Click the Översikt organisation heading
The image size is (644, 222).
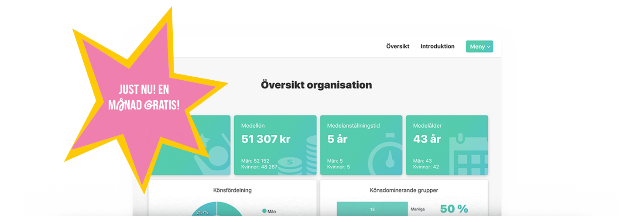[316, 85]
